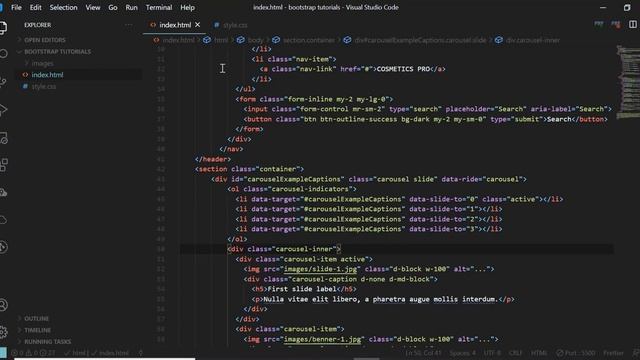Click the section.container breadcrumb
The image size is (640, 360).
tap(309, 40)
